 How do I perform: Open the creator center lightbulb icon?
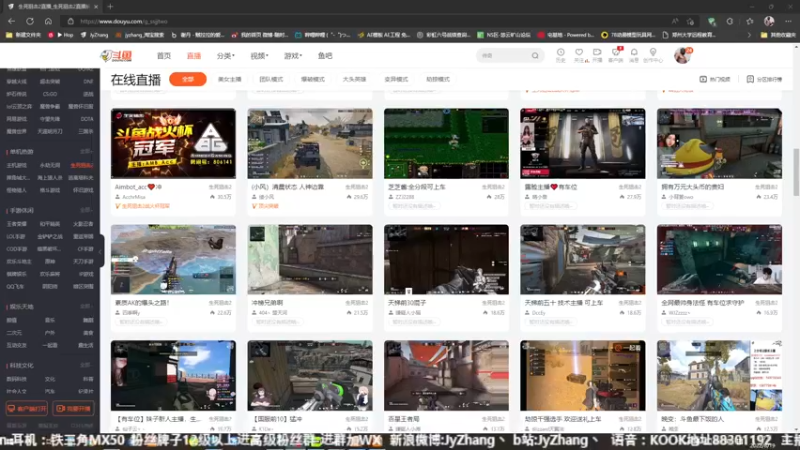653,55
